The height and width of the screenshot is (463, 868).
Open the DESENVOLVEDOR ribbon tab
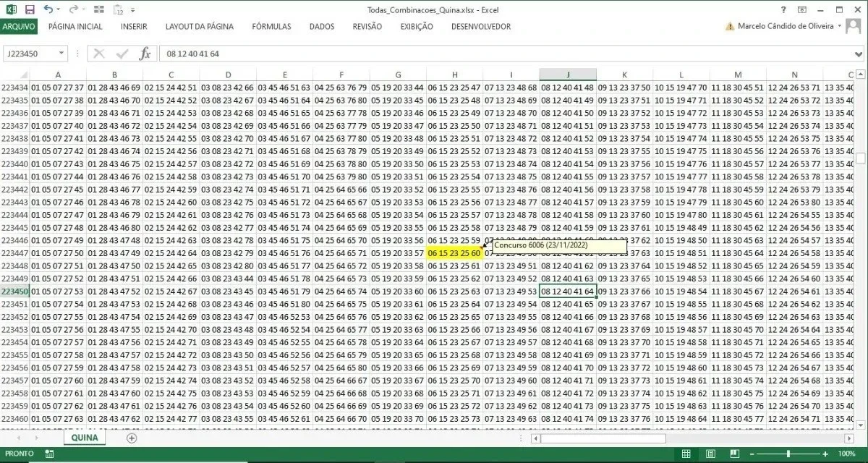480,27
